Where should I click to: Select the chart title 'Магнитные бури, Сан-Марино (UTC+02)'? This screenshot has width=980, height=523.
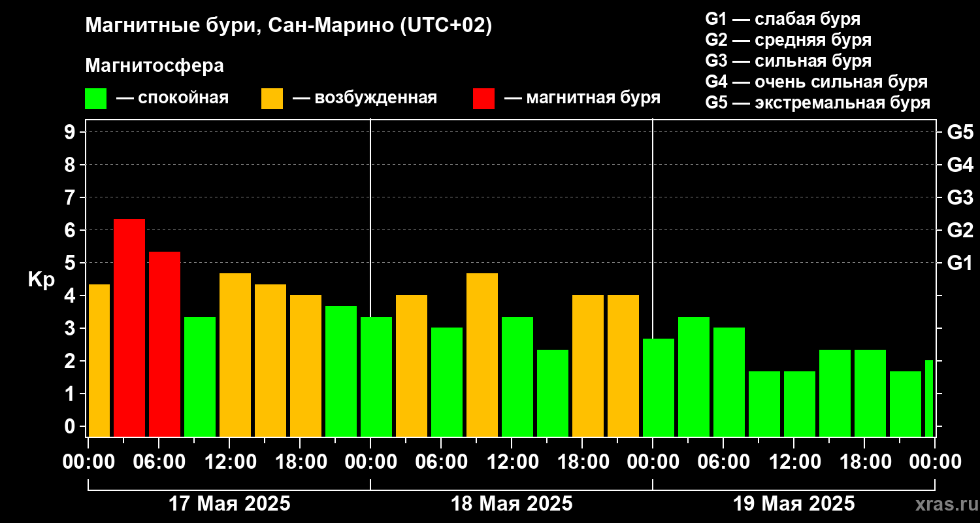289,27
